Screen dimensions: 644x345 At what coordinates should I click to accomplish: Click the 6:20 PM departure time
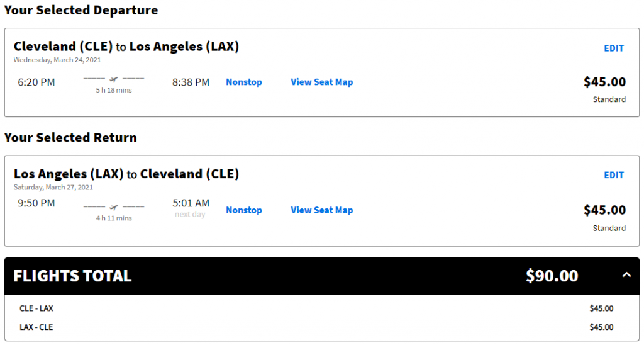pos(36,82)
